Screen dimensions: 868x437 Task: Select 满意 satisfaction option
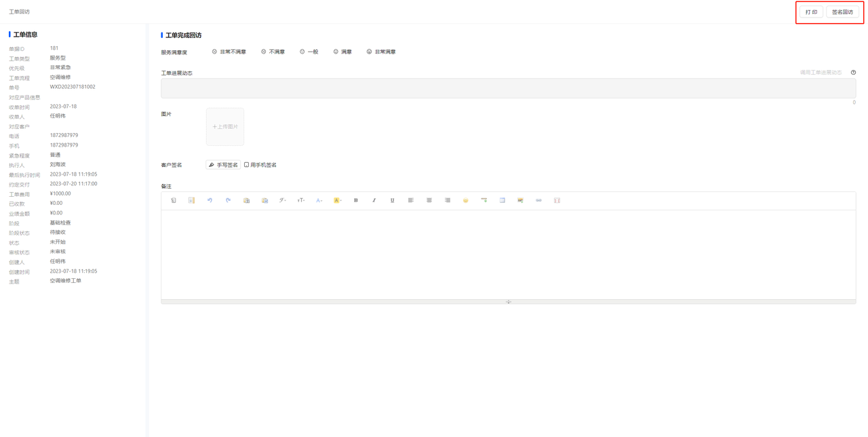tap(342, 52)
